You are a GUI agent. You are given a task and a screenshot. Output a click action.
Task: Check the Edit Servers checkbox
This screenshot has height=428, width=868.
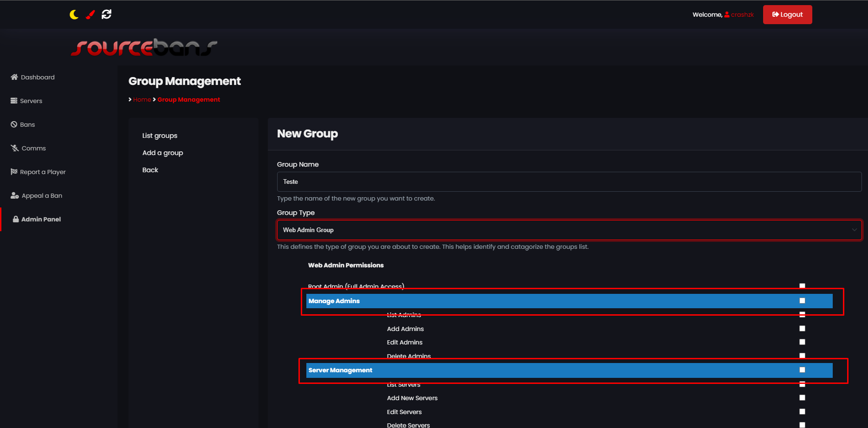[802, 411]
